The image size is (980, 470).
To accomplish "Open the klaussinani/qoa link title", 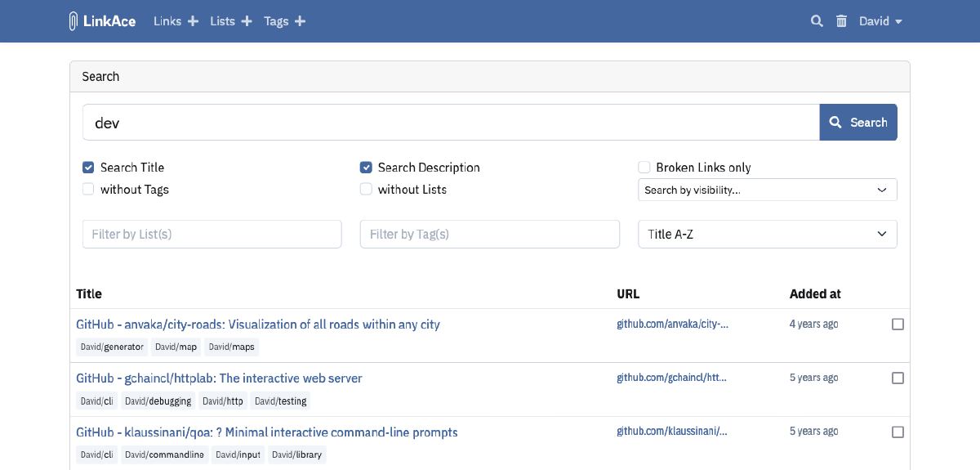I will coord(267,432).
